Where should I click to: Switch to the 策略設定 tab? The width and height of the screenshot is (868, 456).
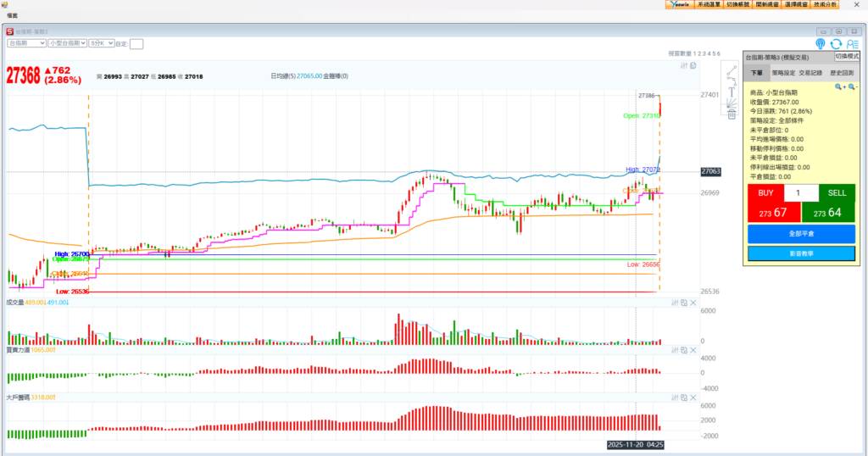(x=783, y=74)
